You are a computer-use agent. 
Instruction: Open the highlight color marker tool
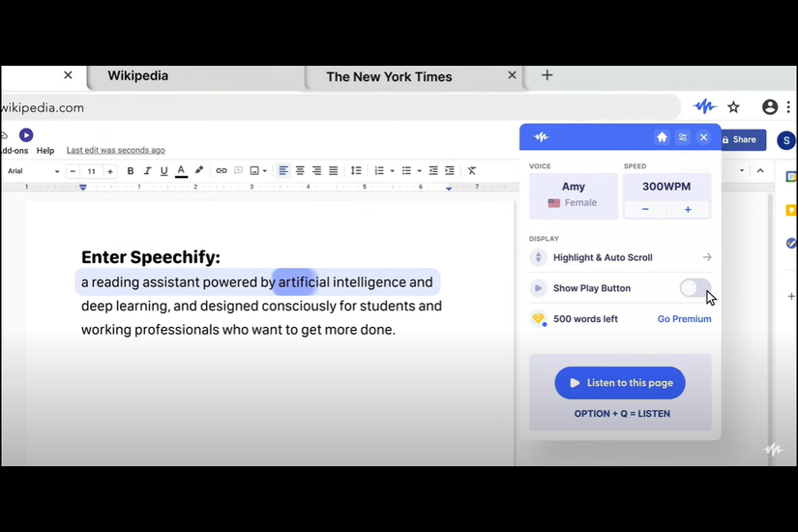[199, 170]
